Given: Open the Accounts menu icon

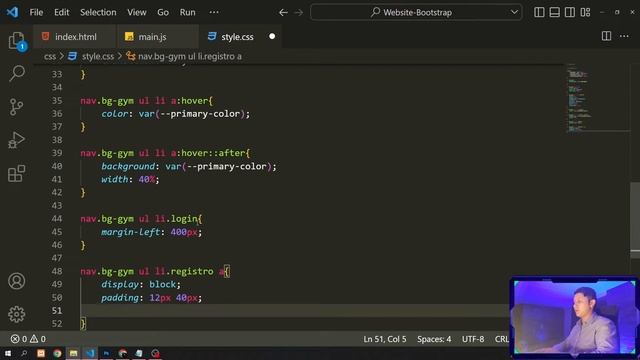Looking at the screenshot, I should click(x=16, y=281).
